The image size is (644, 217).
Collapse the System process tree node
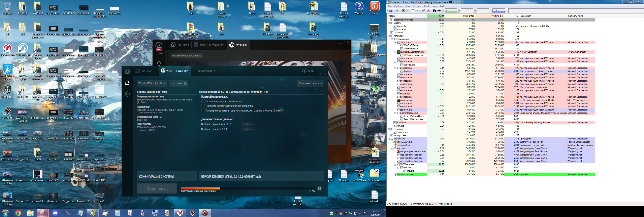coord(388,23)
